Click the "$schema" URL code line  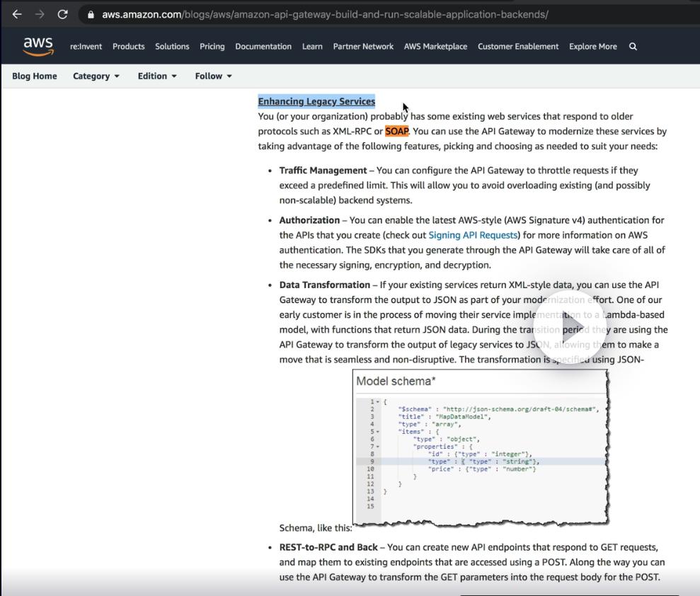498,409
